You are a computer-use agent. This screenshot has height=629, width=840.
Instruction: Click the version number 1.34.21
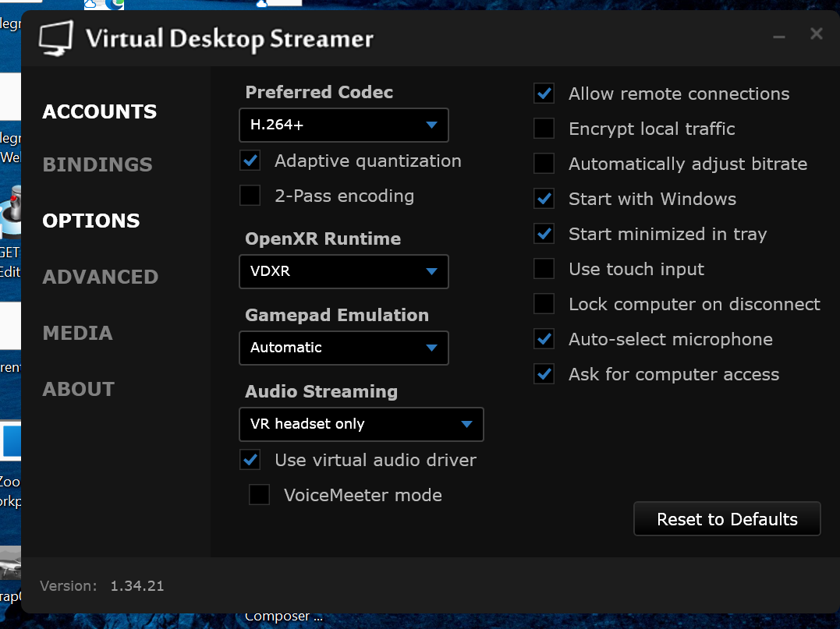pos(137,586)
